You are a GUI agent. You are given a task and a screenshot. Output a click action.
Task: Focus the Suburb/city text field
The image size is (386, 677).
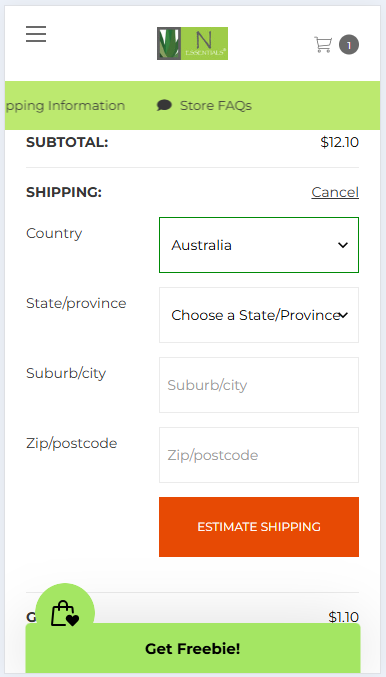click(259, 385)
